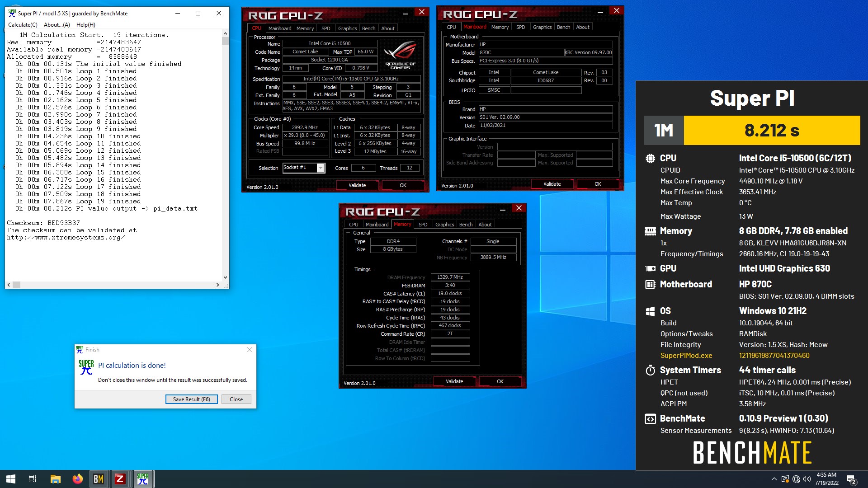This screenshot has width=868, height=488.
Task: Click Close in the Finish dialog
Action: pos(236,399)
